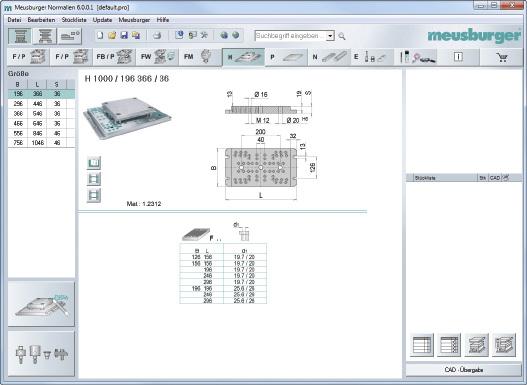Expand the search term dropdown arrow
Viewport: 527px width, 385px height.
click(x=330, y=36)
